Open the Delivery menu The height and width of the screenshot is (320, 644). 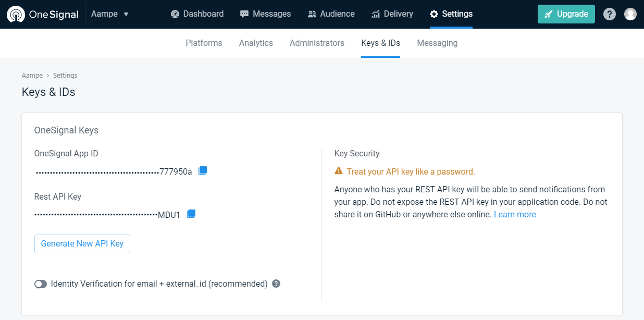pos(392,14)
